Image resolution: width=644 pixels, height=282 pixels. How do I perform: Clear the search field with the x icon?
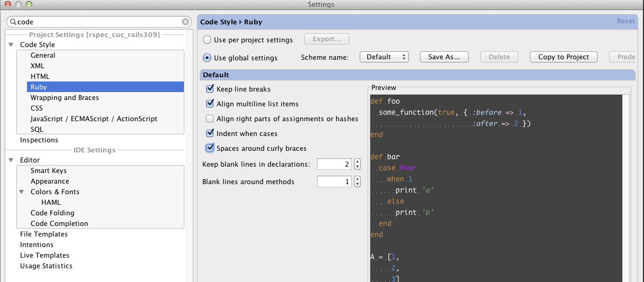(185, 22)
